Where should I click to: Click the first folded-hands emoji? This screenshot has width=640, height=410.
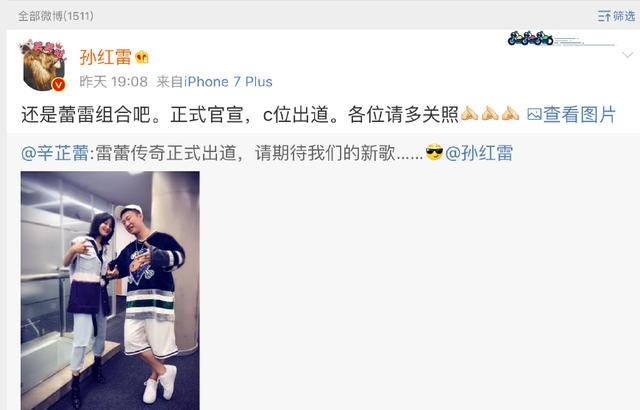(x=469, y=114)
